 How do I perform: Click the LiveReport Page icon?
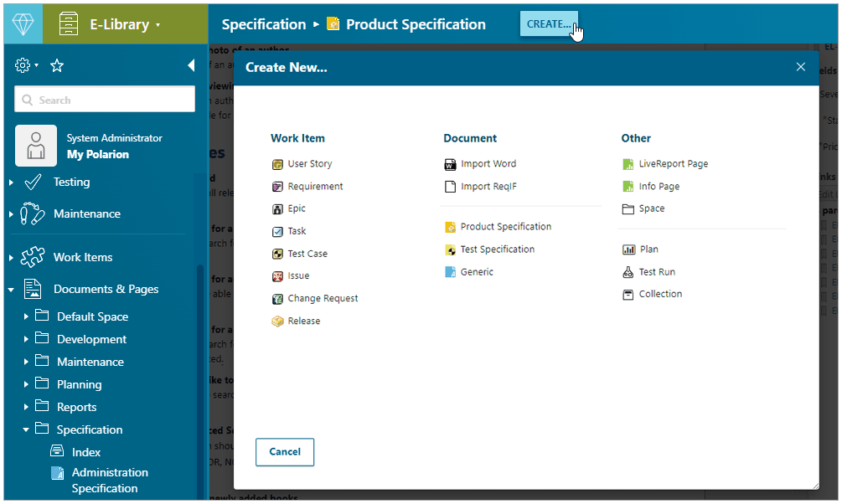628,164
